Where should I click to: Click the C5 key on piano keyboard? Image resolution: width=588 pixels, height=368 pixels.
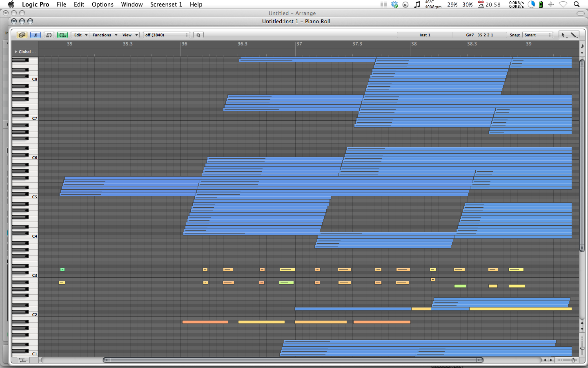coord(25,197)
